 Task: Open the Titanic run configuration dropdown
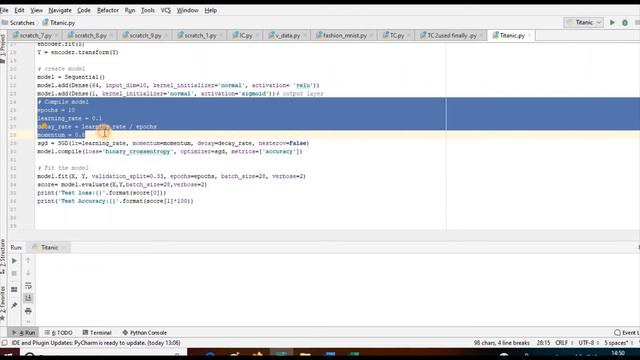point(584,22)
